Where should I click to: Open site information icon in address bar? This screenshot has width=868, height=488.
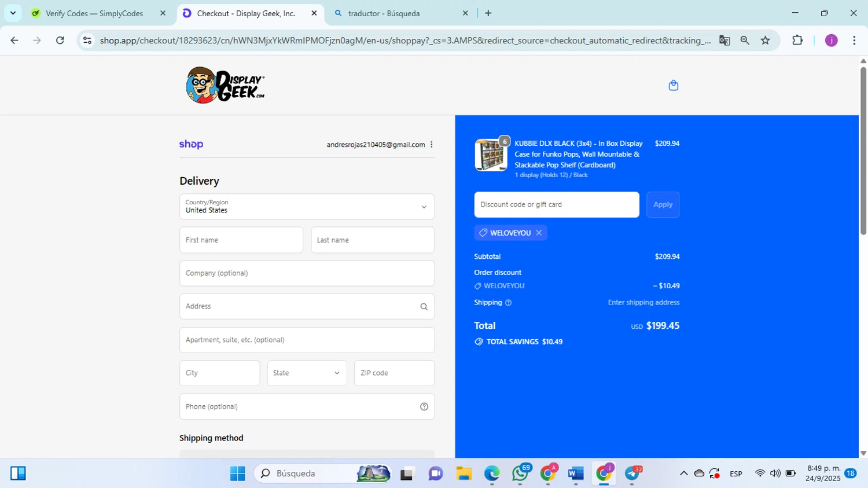click(87, 41)
